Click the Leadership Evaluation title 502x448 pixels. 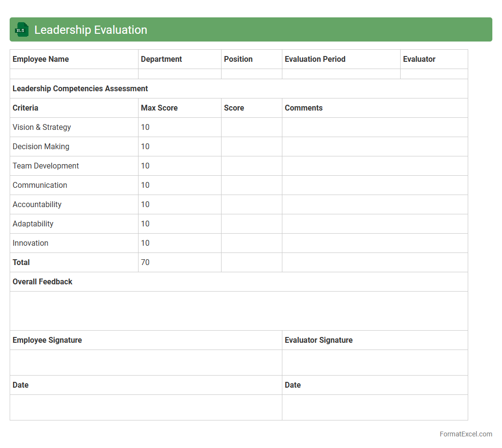click(91, 30)
